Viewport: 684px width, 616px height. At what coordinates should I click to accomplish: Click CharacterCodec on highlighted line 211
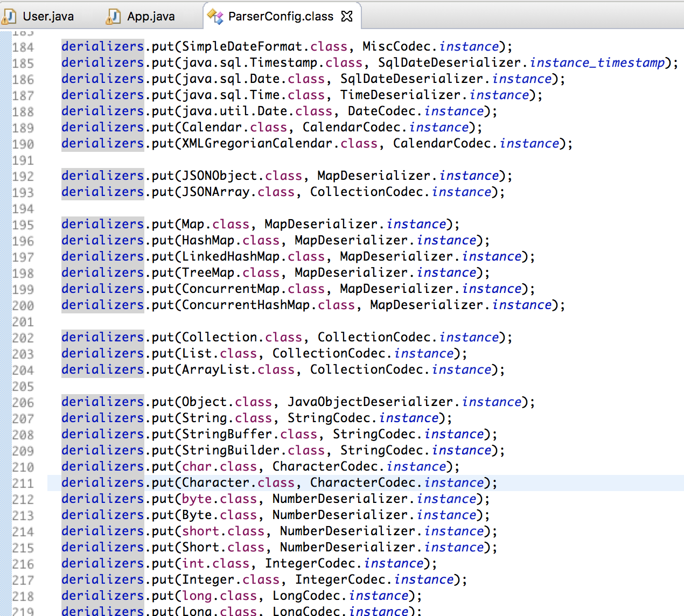tap(363, 482)
